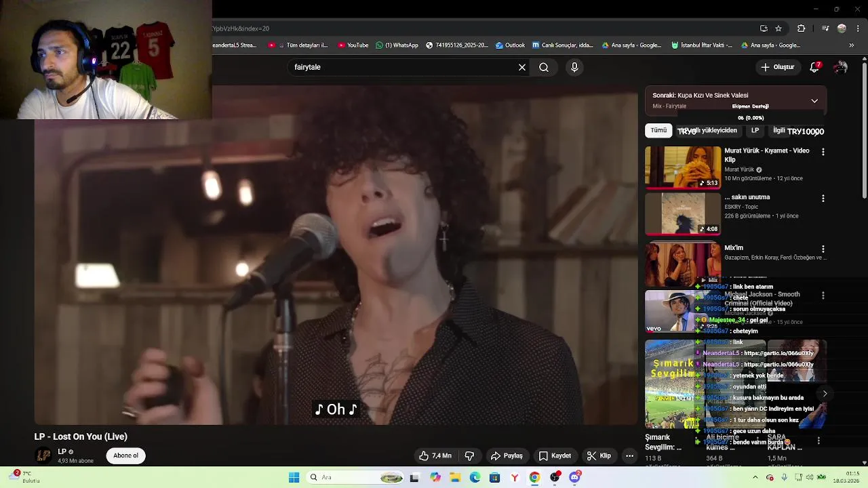Open Copilot from taskbar
Screen dimensions: 868x488
tap(435, 477)
